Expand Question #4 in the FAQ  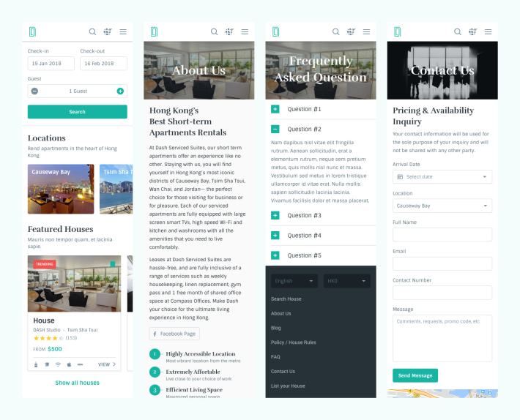(x=275, y=236)
